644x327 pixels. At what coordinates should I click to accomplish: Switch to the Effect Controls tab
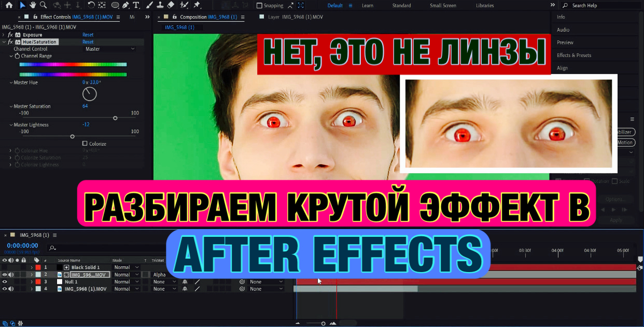coord(77,17)
